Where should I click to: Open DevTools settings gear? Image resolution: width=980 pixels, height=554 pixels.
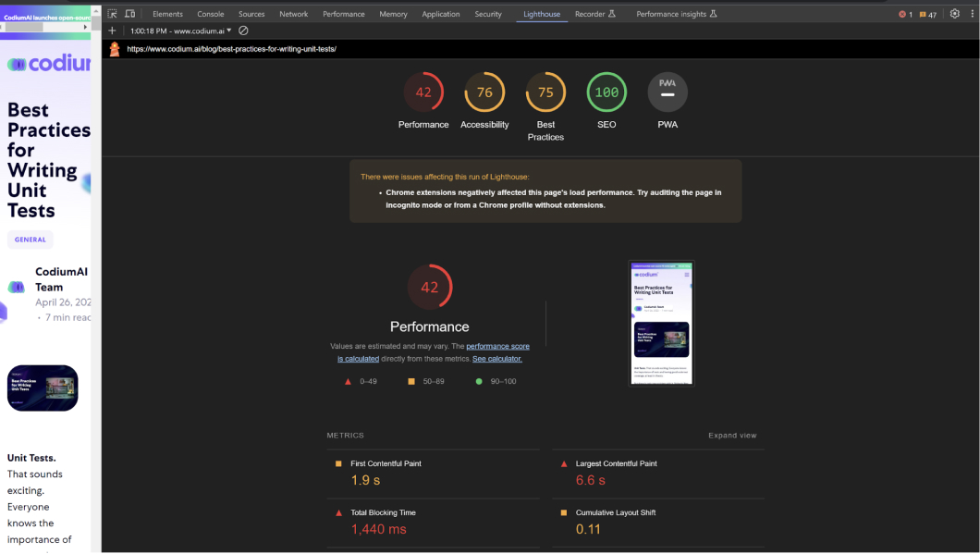[x=955, y=14]
